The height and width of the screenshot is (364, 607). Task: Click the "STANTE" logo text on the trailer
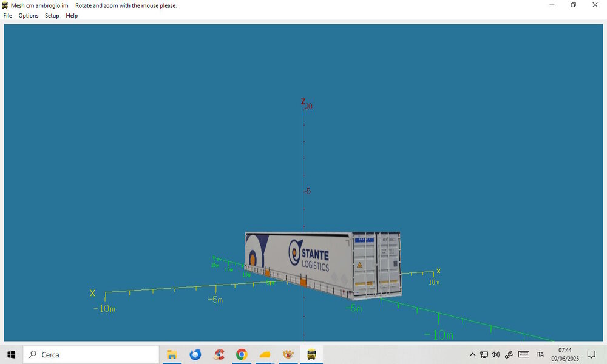coord(315,254)
